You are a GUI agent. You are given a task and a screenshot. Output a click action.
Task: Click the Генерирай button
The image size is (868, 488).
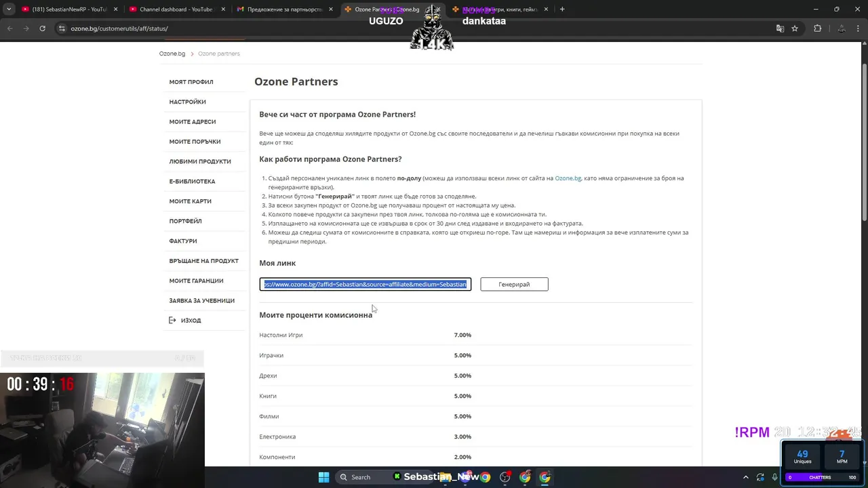click(x=514, y=284)
